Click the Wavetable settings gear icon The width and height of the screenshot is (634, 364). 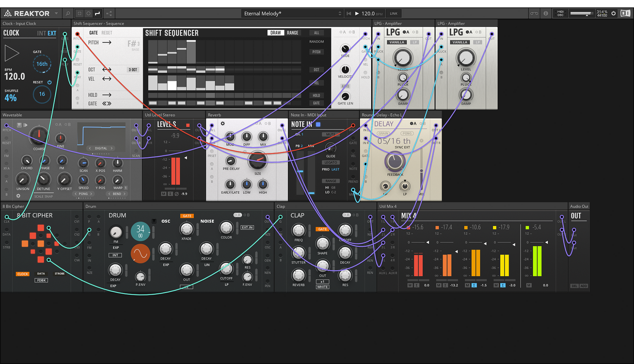click(19, 196)
